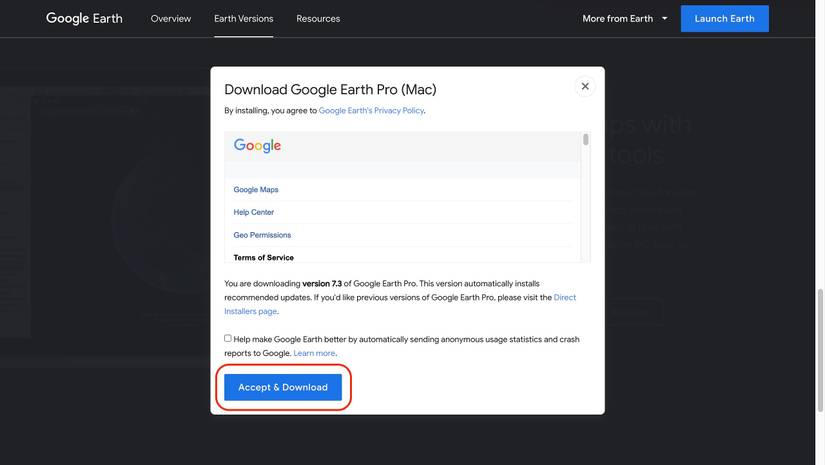Click the terms frame scrollbar thumb
This screenshot has height=465, width=825.
(x=586, y=139)
